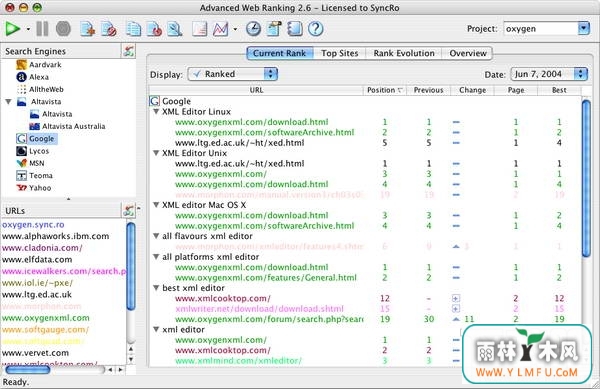Open dropdown arrow next to chart icon

pos(235,29)
